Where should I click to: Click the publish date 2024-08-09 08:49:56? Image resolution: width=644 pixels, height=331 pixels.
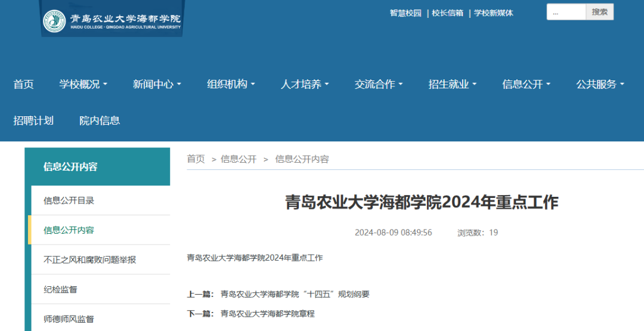tap(394, 233)
